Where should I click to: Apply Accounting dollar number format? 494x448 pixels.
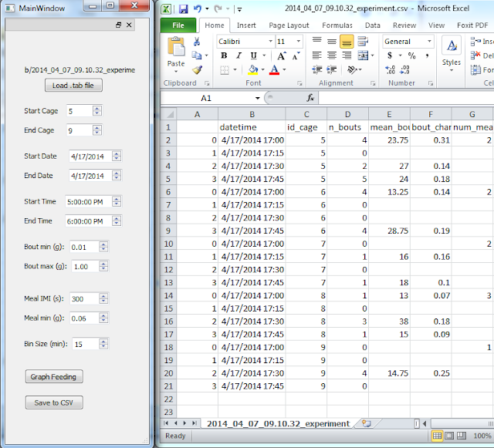click(390, 56)
